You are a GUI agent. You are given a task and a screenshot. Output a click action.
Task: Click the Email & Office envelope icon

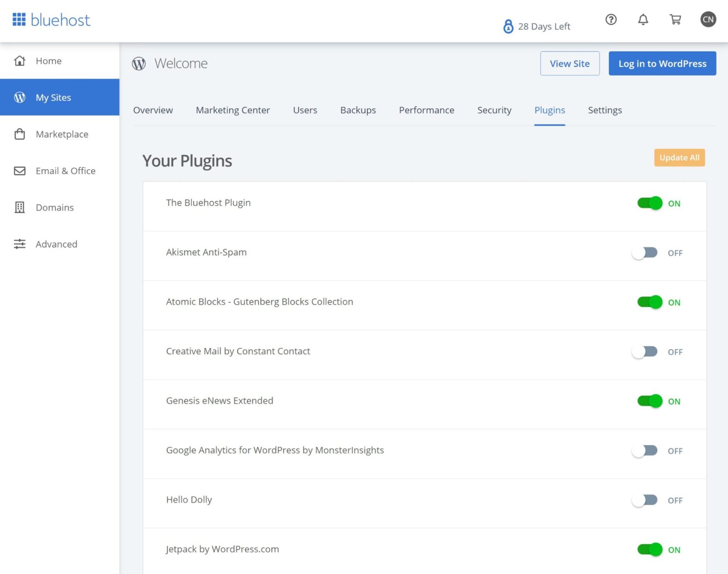click(19, 171)
